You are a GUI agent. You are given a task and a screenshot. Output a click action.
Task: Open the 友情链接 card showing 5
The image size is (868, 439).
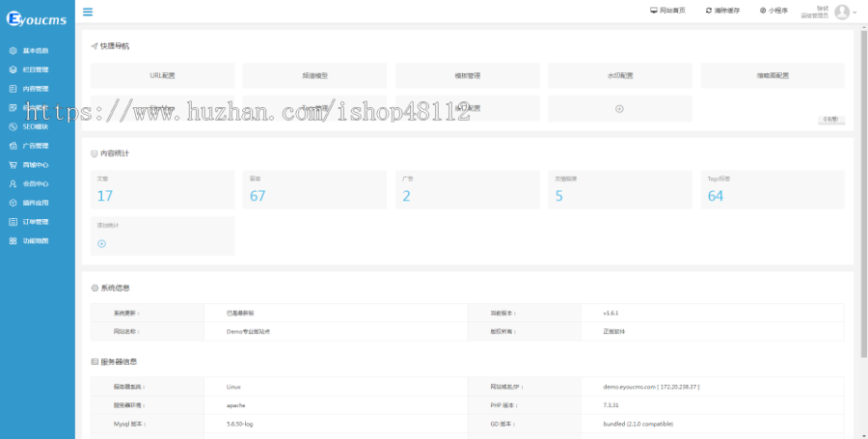[x=620, y=189]
